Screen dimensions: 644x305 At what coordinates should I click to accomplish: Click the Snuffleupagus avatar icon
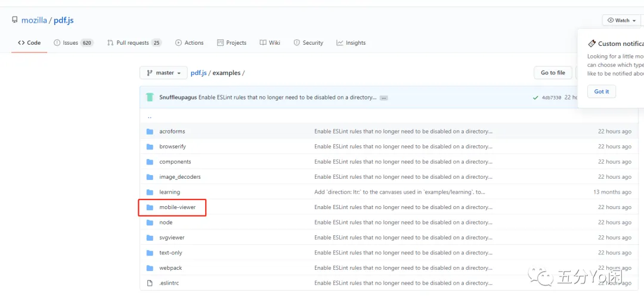150,97
